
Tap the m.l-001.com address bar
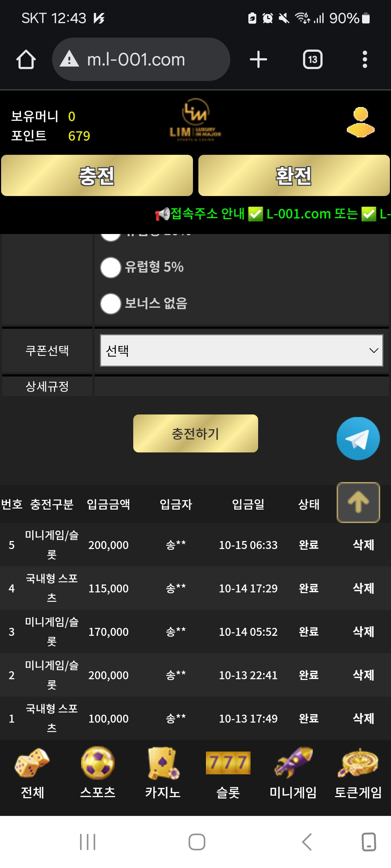[x=141, y=59]
